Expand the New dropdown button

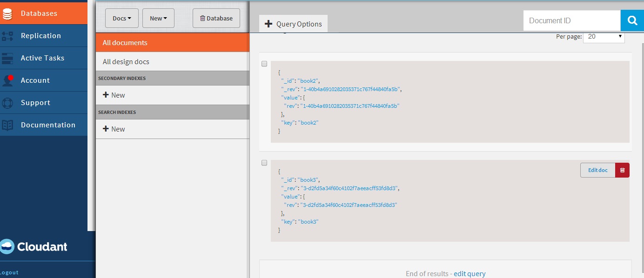(x=158, y=19)
